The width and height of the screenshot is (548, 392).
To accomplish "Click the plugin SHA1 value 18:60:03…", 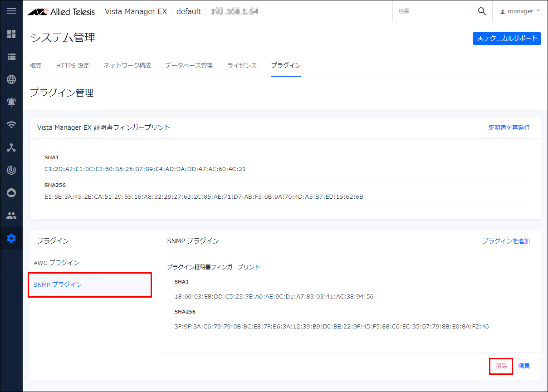I will pos(274,297).
